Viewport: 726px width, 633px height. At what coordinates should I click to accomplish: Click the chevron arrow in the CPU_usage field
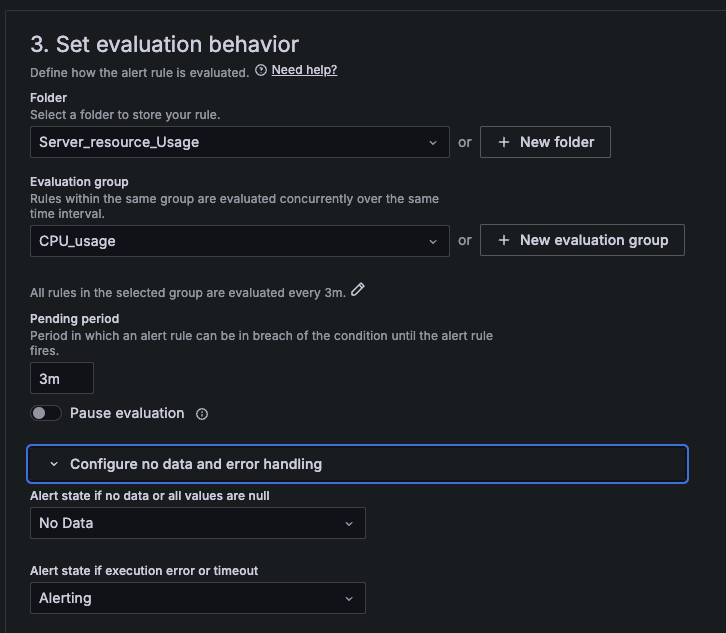point(433,241)
